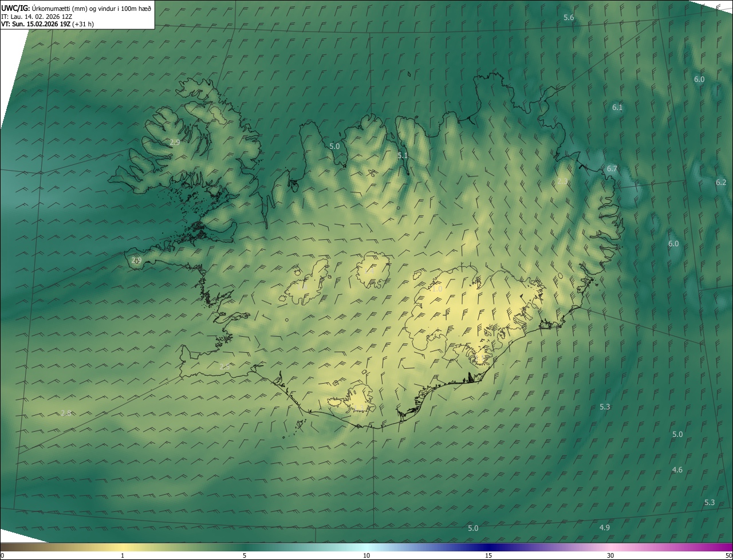Click the 6.7 value off the east coast
Screen dimensions: 733x560
click(612, 168)
